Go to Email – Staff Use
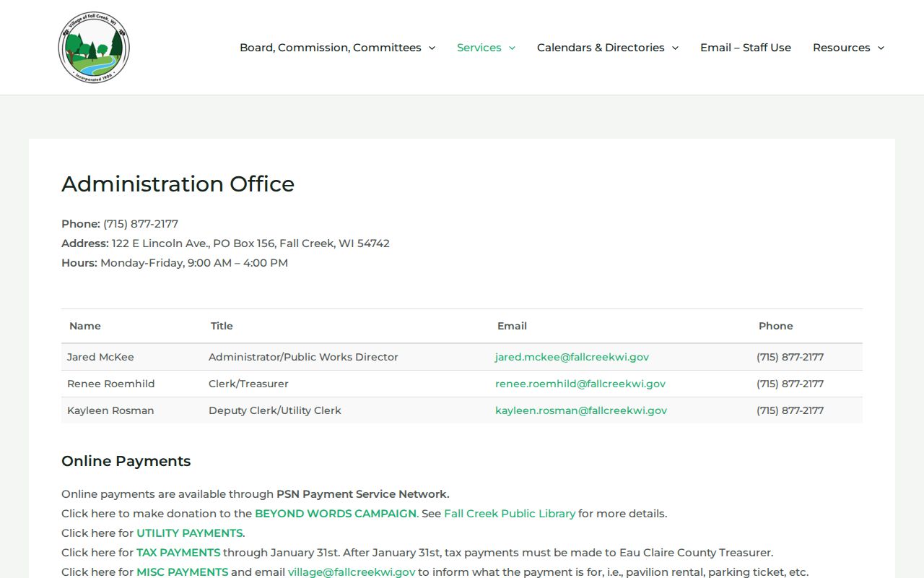The height and width of the screenshot is (578, 924). click(746, 48)
